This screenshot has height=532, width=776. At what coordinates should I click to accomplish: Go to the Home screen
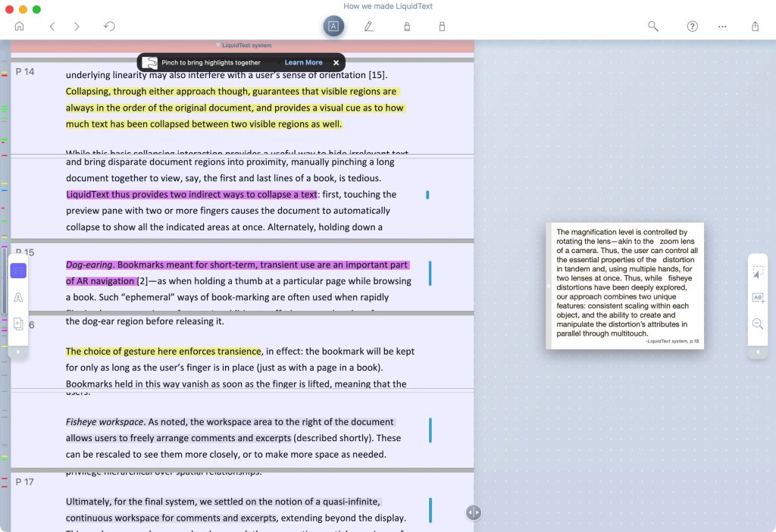pos(19,27)
